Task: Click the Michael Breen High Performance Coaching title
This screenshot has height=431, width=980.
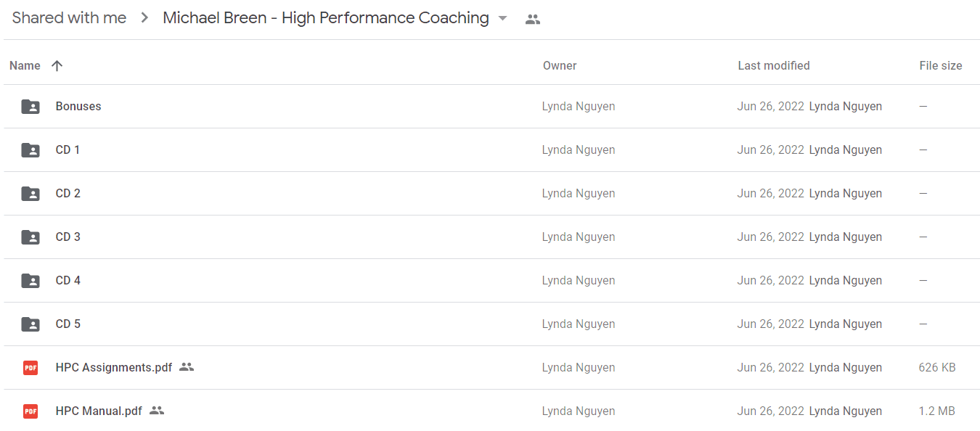Action: coord(326,18)
